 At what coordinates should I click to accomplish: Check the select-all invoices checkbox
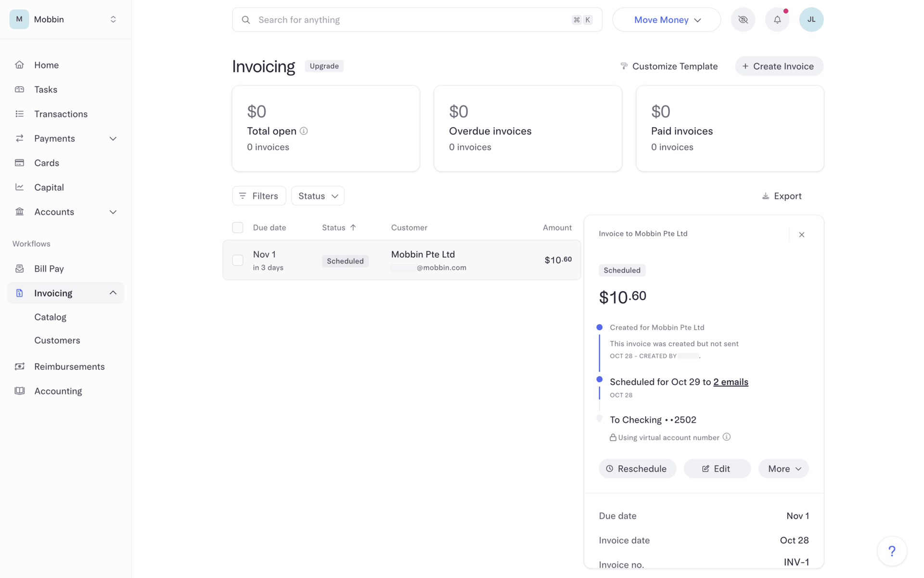[238, 227]
